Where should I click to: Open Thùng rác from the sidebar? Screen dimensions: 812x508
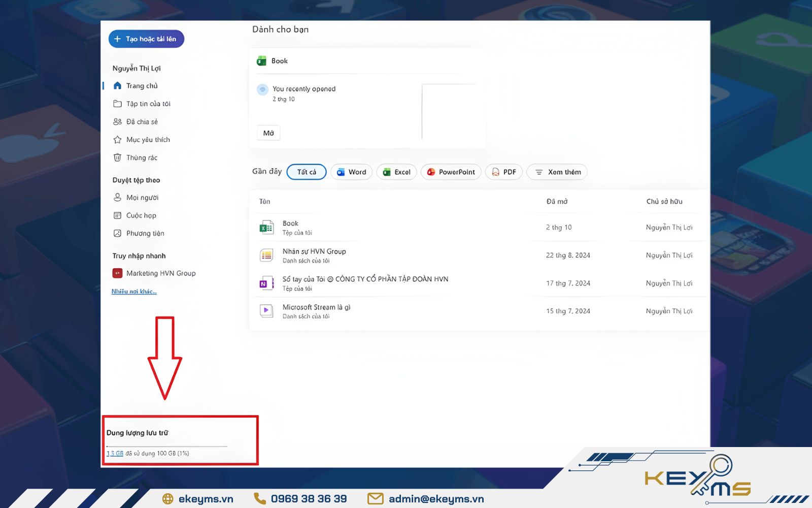click(141, 157)
